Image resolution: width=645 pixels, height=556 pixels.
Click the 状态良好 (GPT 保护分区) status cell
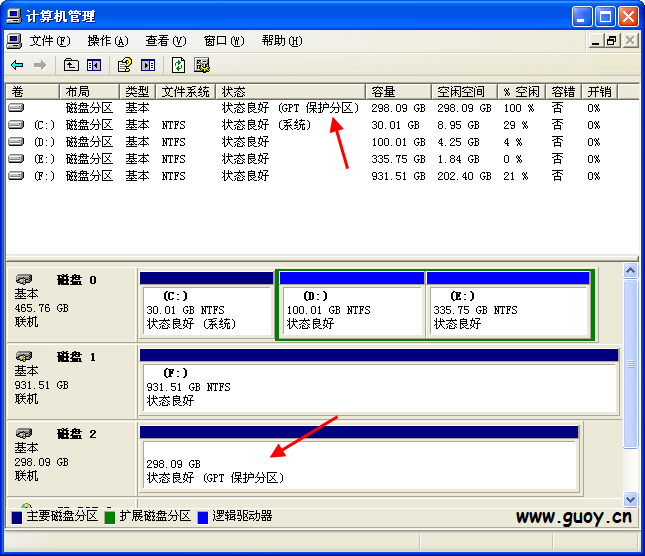[290, 108]
